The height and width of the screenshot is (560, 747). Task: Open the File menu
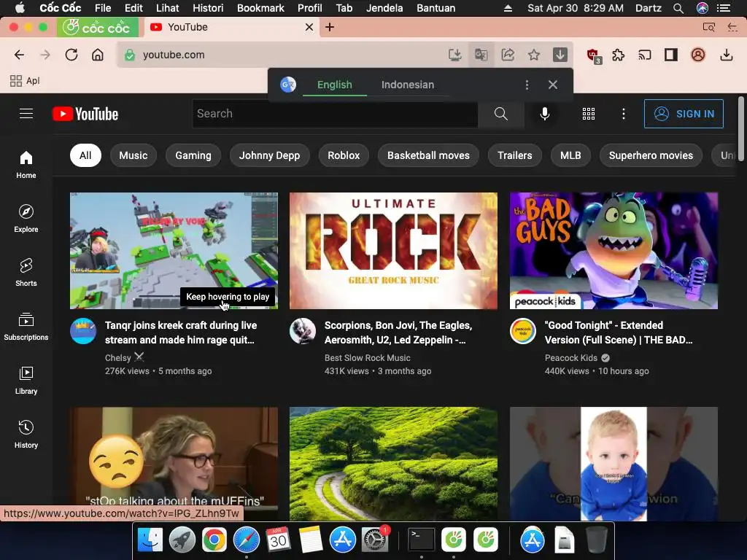103,8
